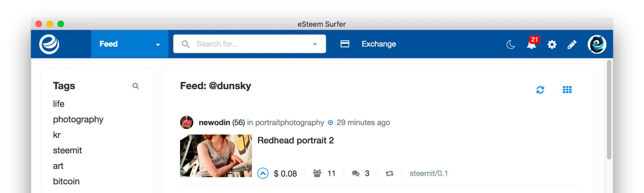The image size is (644, 193).
Task: Select the photography tag
Action: click(x=78, y=119)
